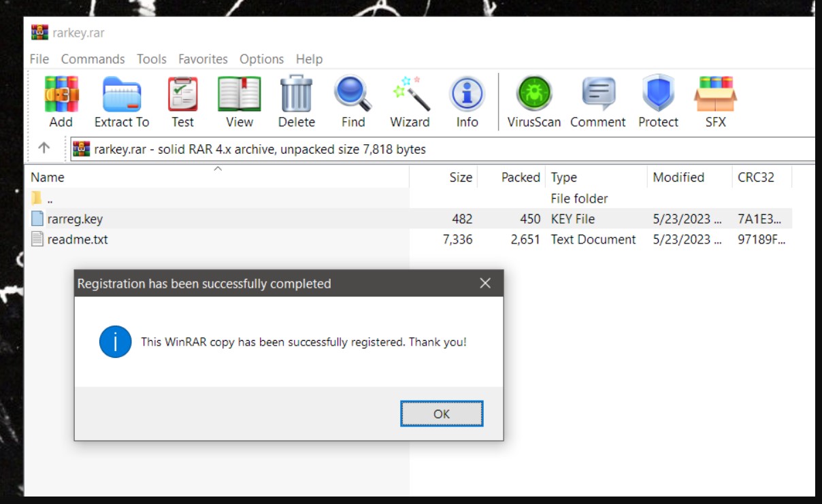
Task: Run the Test archive tool
Action: tap(182, 95)
